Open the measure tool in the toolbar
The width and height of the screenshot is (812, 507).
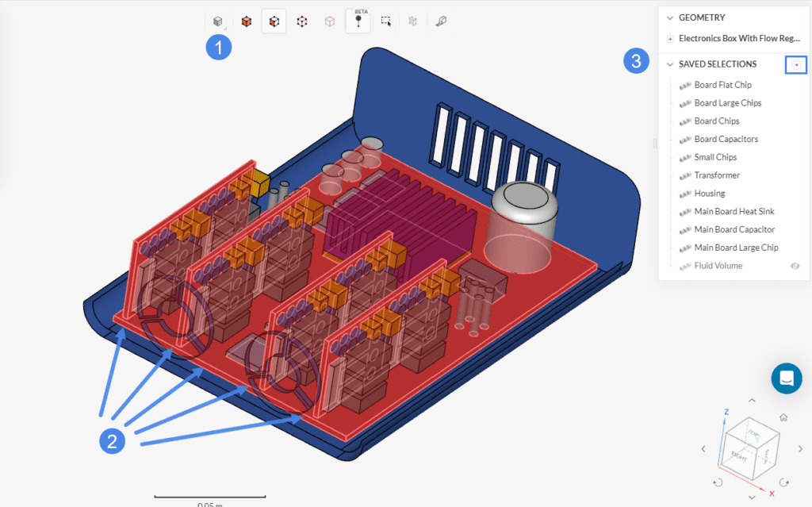440,21
